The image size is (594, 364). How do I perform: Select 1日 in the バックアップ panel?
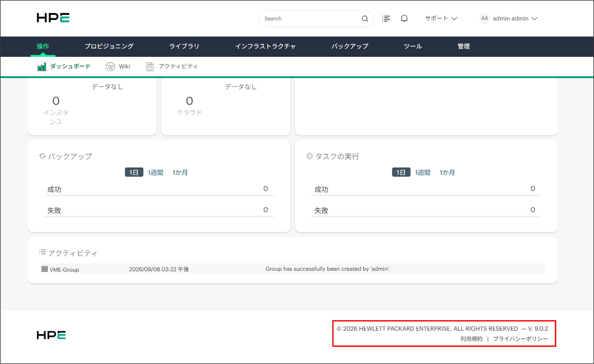tap(134, 172)
